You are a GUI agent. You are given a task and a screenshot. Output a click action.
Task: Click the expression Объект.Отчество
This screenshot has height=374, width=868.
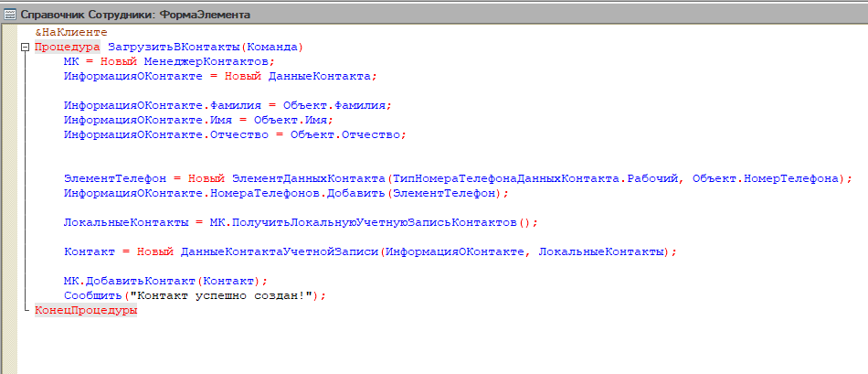pos(344,134)
